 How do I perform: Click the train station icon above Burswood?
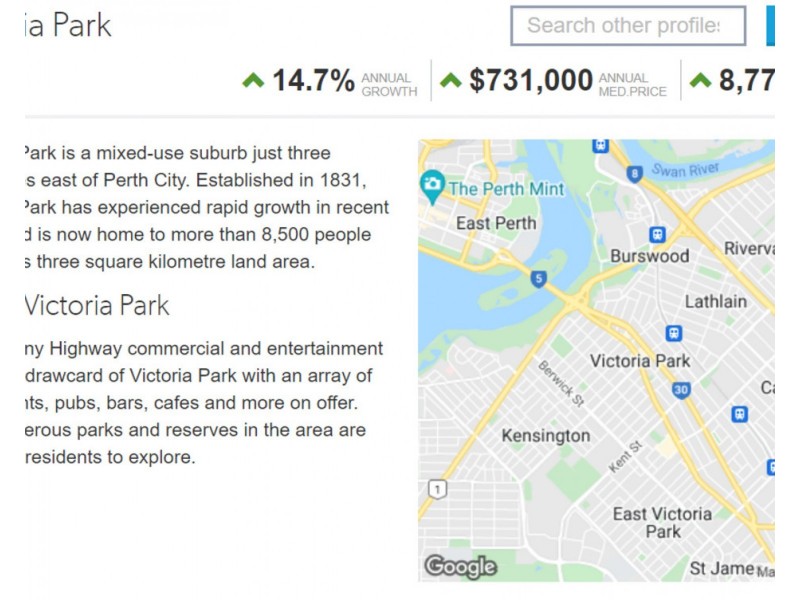(657, 234)
